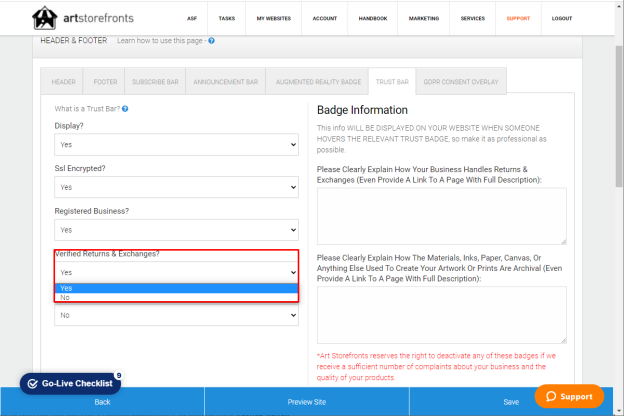The image size is (624, 416).
Task: Open the Announcement Bar tab
Action: point(226,82)
